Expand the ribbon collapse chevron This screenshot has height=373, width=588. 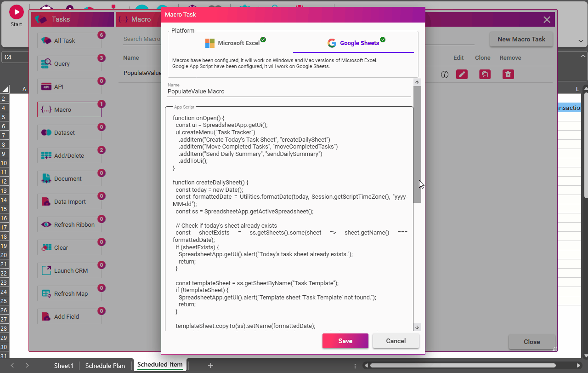pyautogui.click(x=581, y=41)
